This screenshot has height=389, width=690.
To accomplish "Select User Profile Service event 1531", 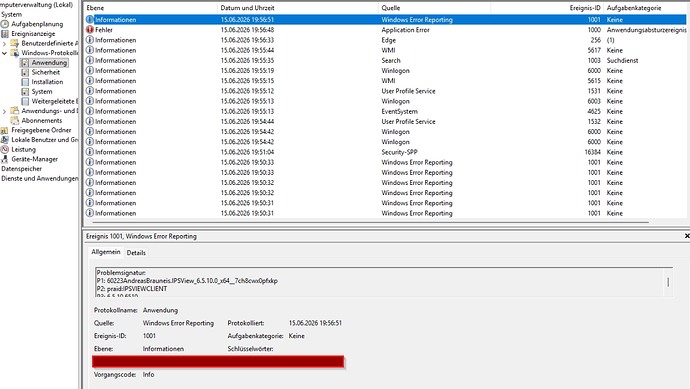I will [385, 91].
